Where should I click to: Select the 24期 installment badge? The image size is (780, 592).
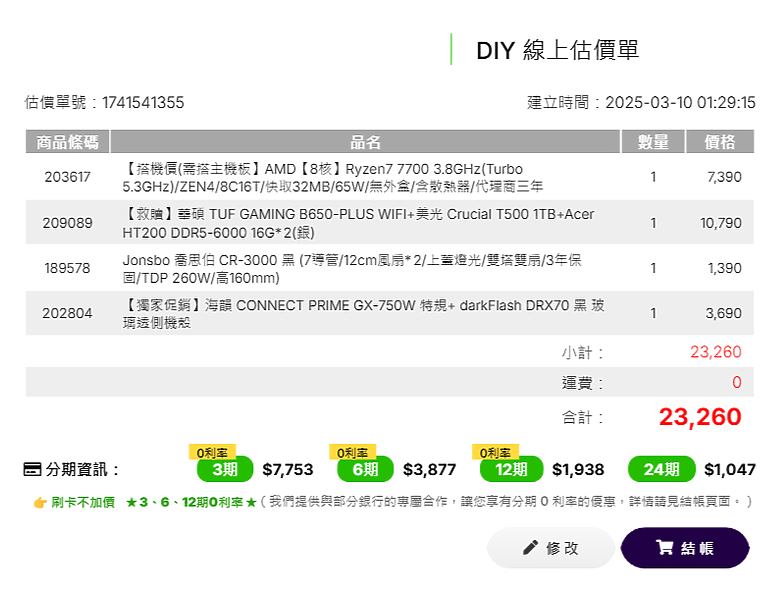[x=662, y=469]
